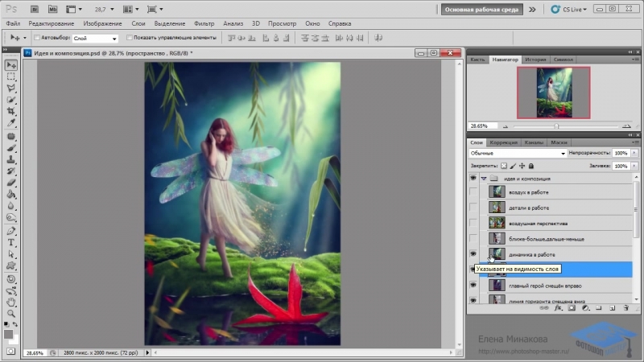This screenshot has width=644, height=362.
Task: Delete layer with trash icon
Action: coord(626,308)
